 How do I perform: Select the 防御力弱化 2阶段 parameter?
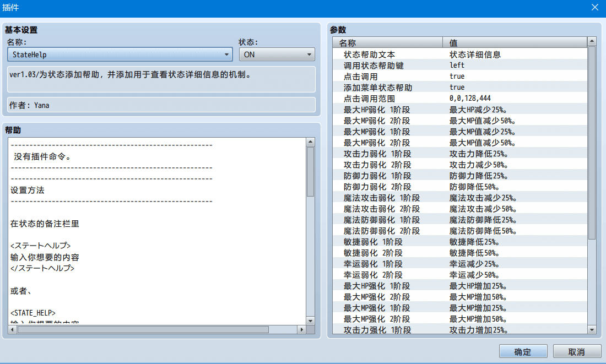click(x=459, y=187)
